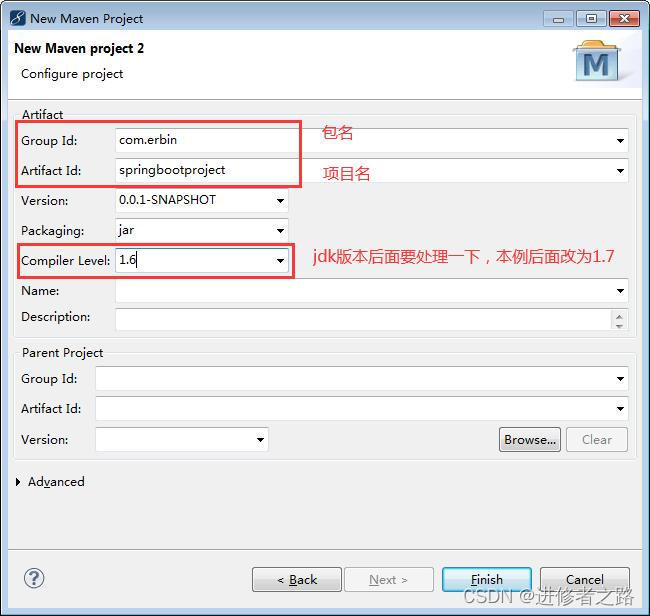Click the 'Compiler Level:' label

coord(65,261)
